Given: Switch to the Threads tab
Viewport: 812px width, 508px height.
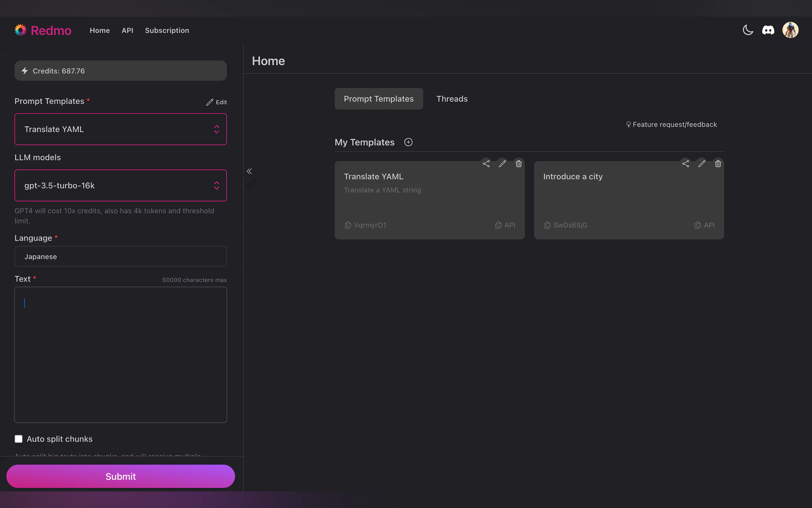Looking at the screenshot, I should tap(452, 99).
